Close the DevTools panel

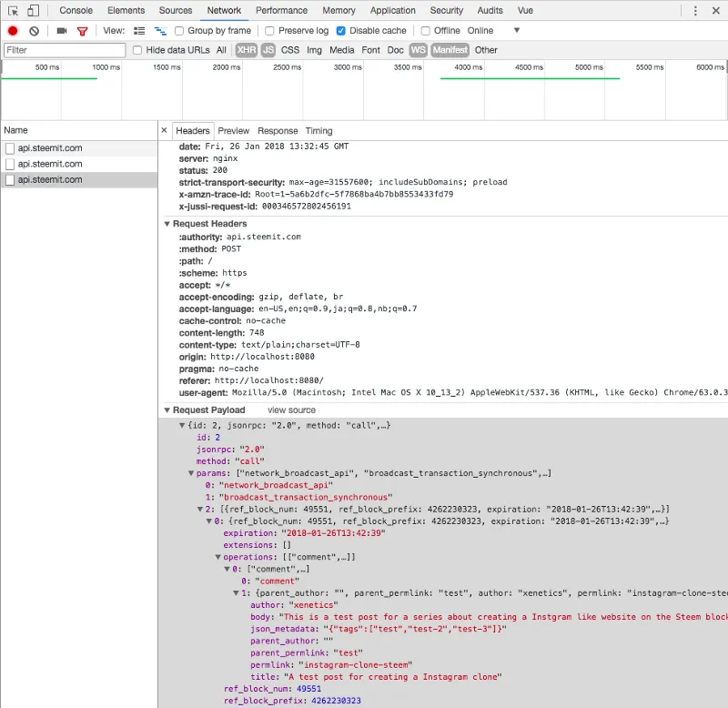tap(716, 11)
